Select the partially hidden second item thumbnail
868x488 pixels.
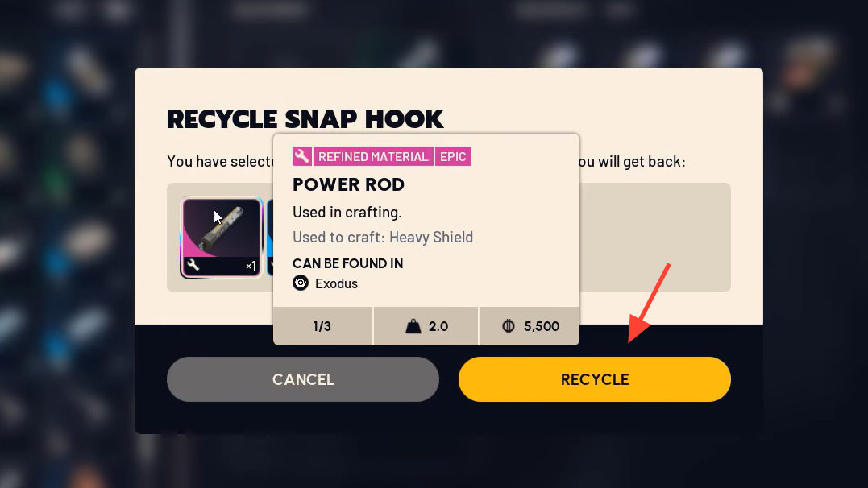coord(270,238)
